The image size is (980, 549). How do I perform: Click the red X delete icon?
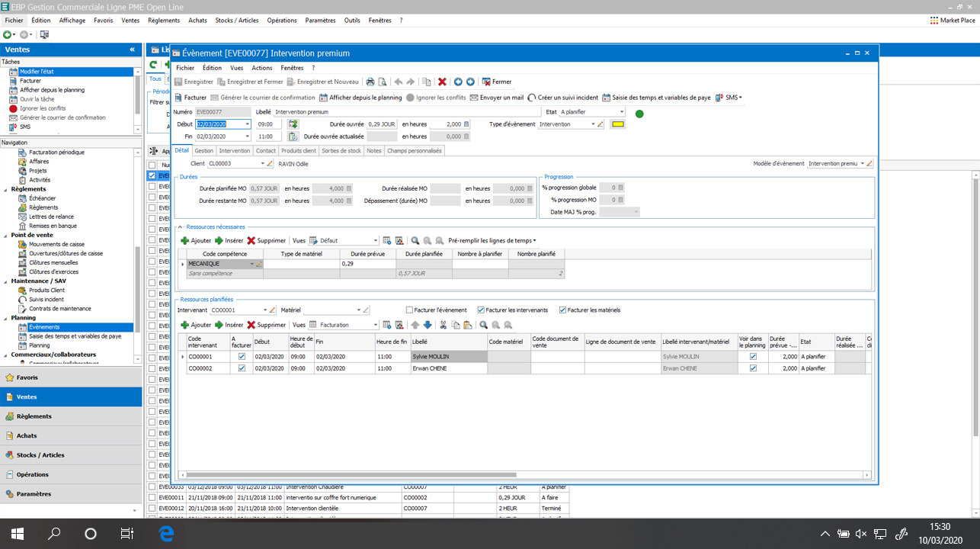[x=442, y=82]
